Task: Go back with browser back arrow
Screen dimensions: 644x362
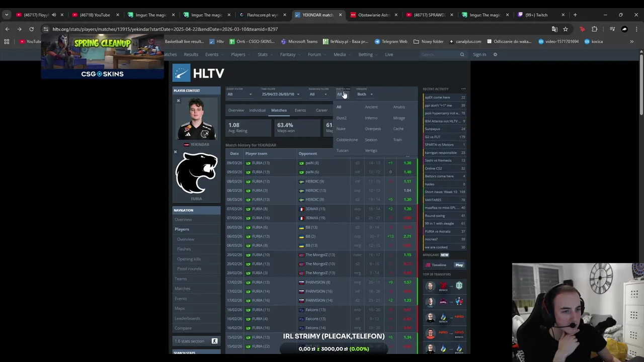Action: [7, 29]
